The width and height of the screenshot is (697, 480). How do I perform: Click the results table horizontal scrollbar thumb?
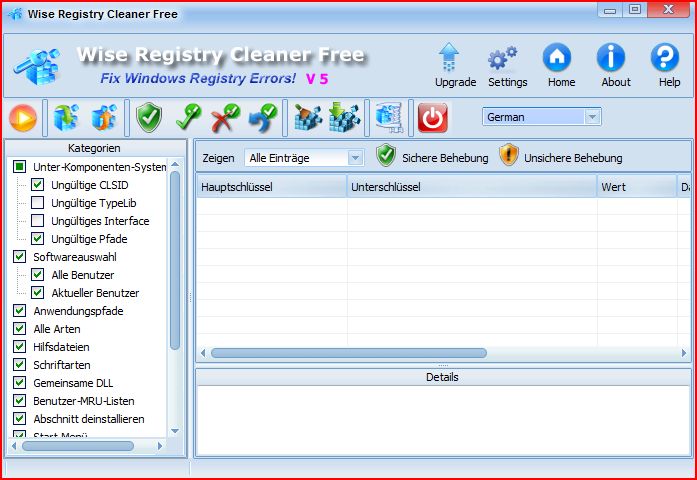tap(349, 353)
